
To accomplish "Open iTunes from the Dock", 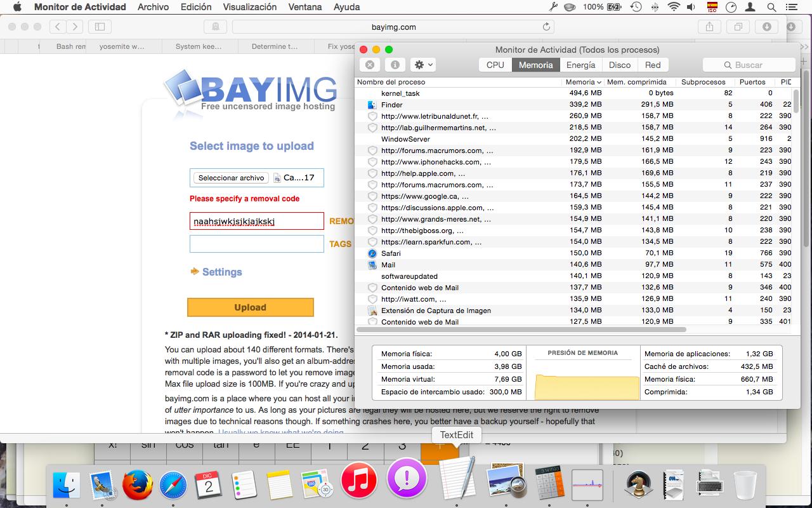I will click(358, 481).
